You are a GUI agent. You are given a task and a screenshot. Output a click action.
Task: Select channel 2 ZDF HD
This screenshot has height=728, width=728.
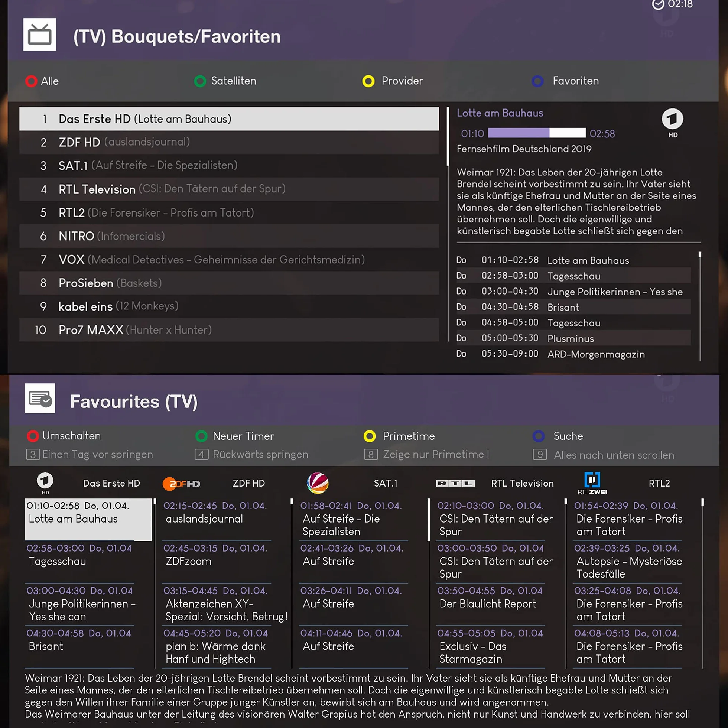point(229,142)
